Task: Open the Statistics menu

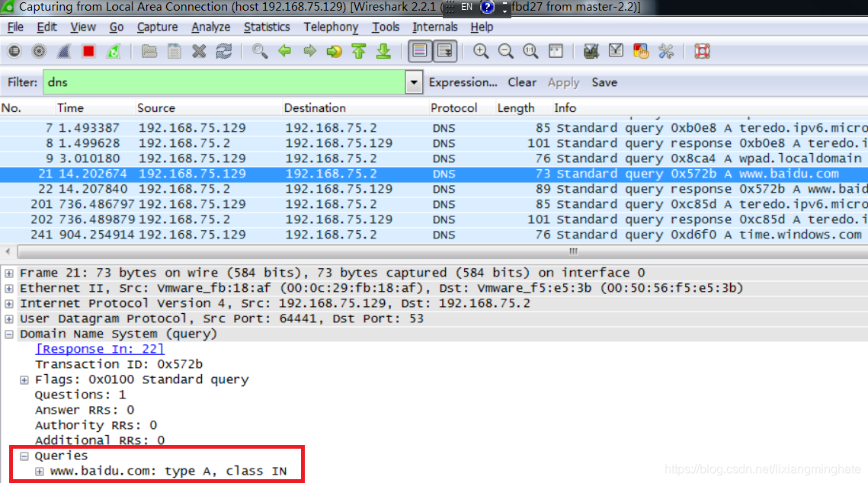Action: click(x=267, y=27)
